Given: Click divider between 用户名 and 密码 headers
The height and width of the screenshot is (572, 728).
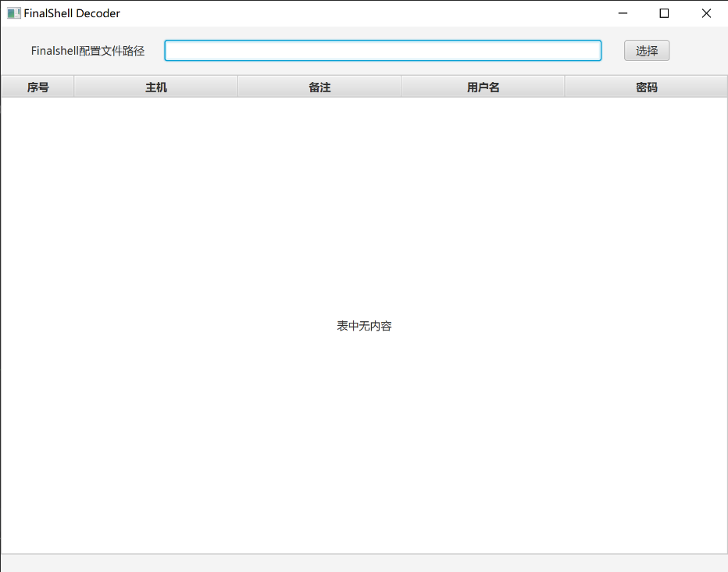Looking at the screenshot, I should pos(565,87).
